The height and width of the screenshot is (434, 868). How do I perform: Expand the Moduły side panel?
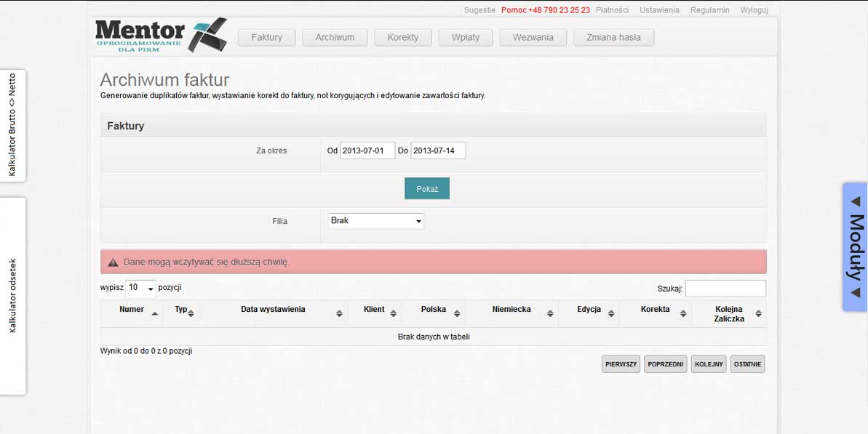click(855, 247)
